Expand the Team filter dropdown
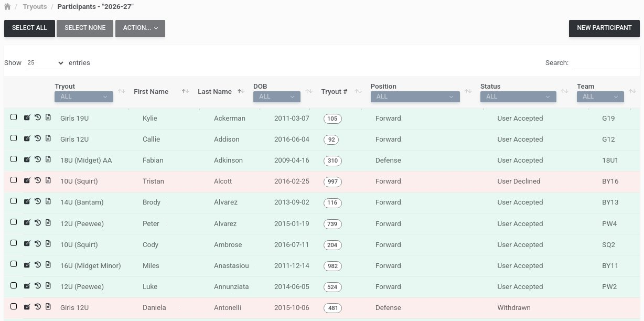644x321 pixels. coord(600,97)
